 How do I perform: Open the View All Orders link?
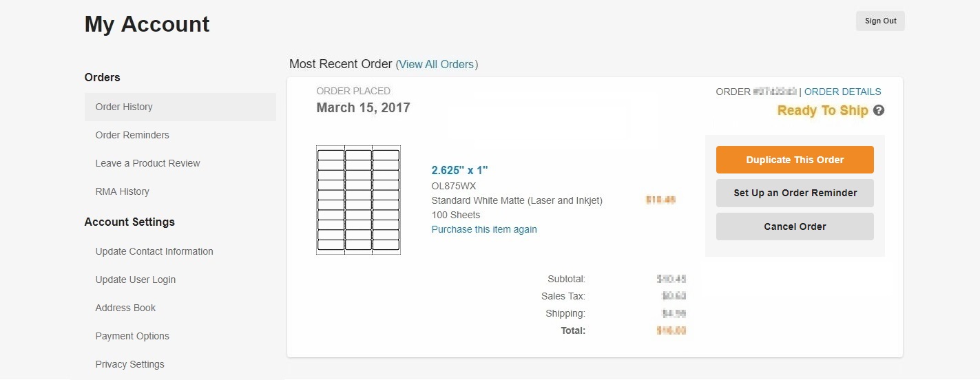(x=437, y=64)
